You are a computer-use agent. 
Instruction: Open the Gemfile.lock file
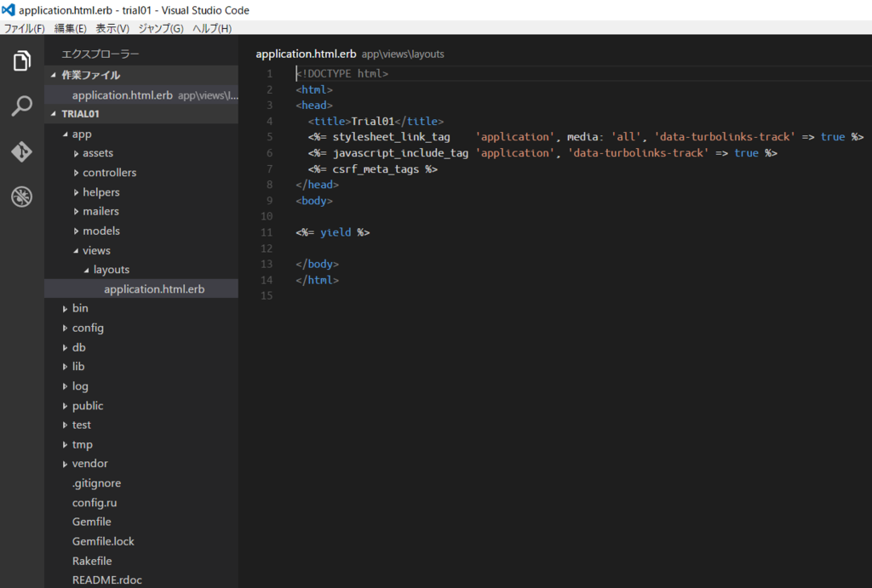[x=103, y=541]
